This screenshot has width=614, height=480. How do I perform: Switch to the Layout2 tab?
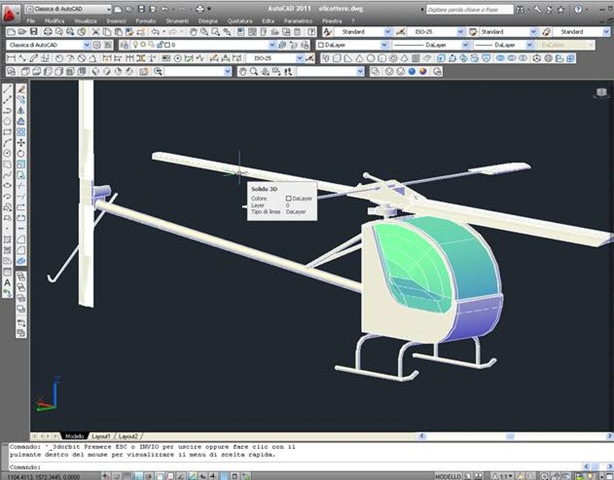(x=129, y=437)
